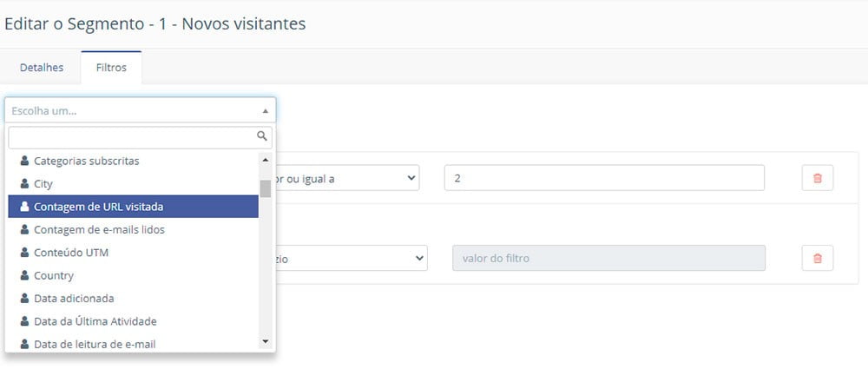Switch to the Detalhes tab
The width and height of the screenshot is (868, 389).
42,67
